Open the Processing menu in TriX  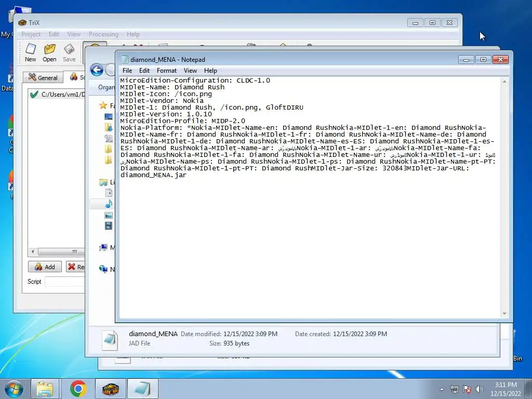pos(103,34)
